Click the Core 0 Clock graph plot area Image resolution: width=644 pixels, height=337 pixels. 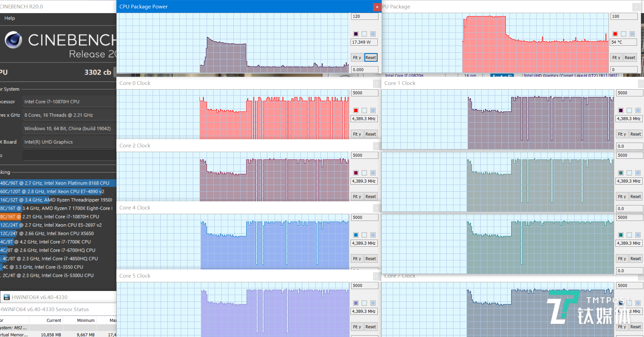[233, 114]
